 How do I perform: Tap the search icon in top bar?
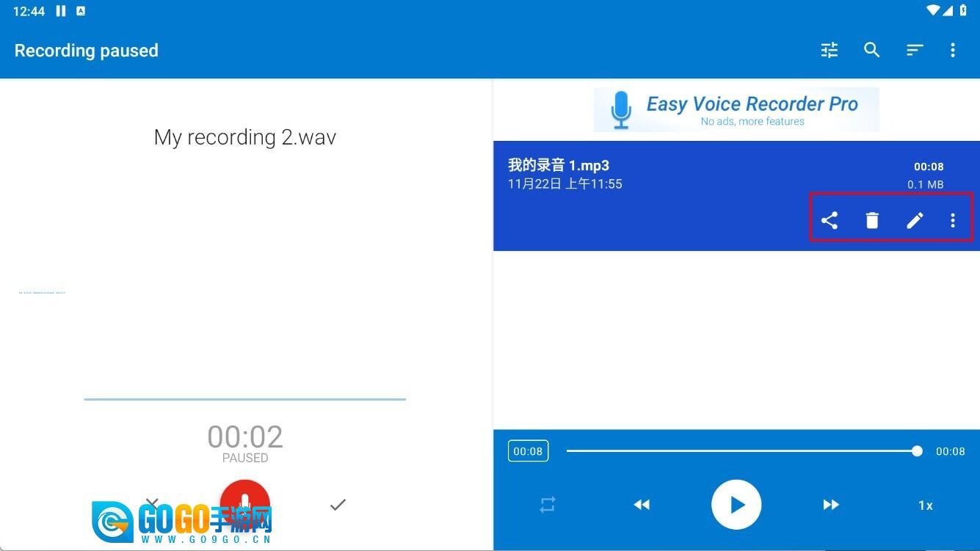(x=872, y=50)
